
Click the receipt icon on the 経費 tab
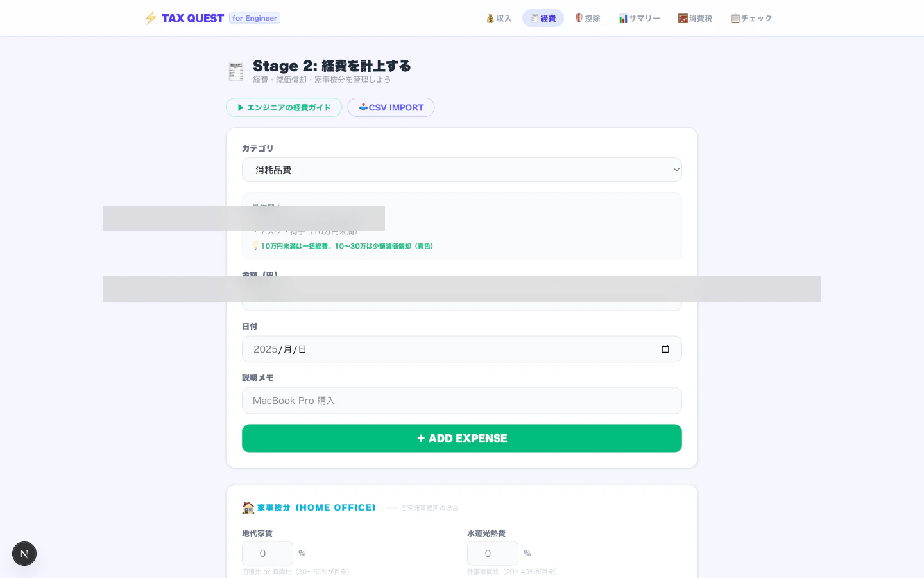coord(535,18)
